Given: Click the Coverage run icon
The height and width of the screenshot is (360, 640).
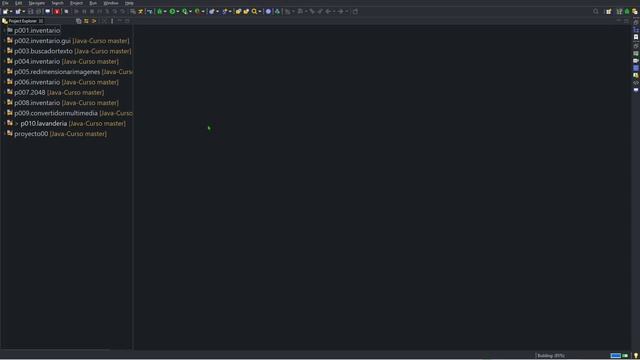Looking at the screenshot, I should (185, 11).
